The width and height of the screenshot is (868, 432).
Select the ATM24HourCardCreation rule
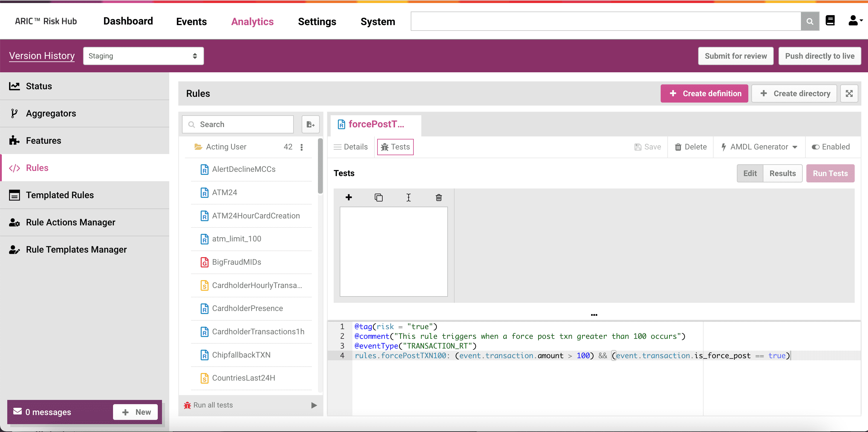click(x=251, y=216)
